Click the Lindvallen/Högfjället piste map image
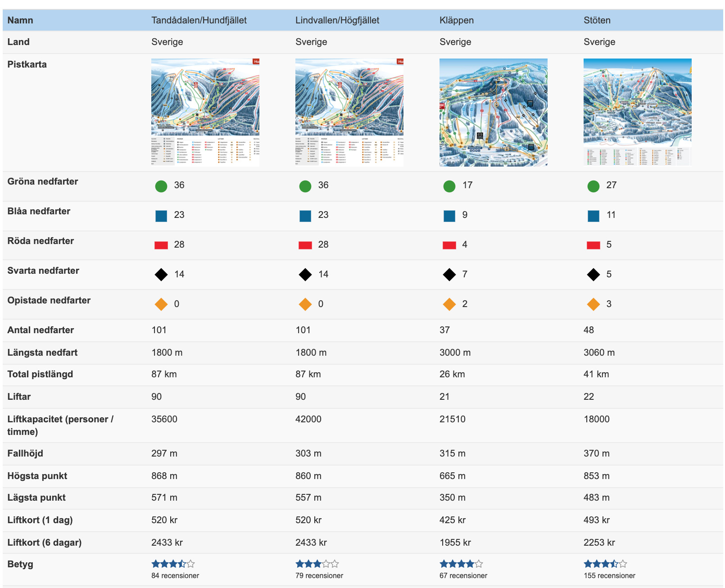 (349, 112)
